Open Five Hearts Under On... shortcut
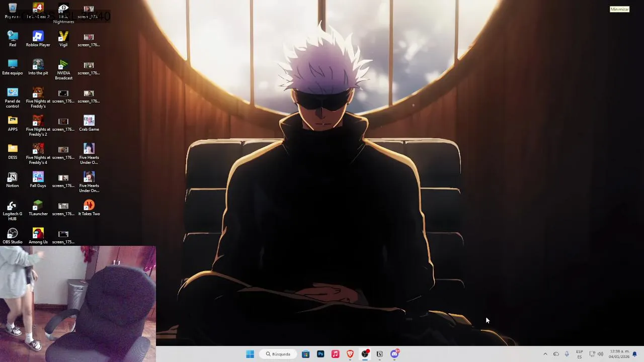The height and width of the screenshot is (362, 644). 89,183
